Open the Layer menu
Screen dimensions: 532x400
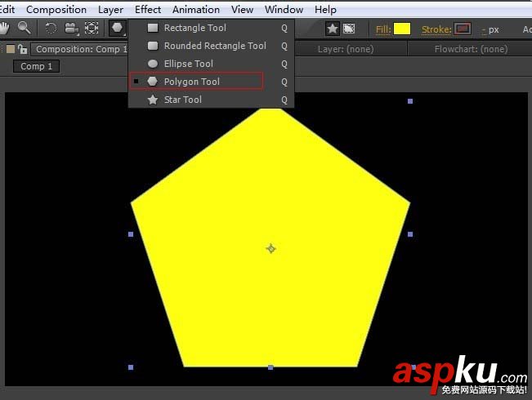click(110, 10)
